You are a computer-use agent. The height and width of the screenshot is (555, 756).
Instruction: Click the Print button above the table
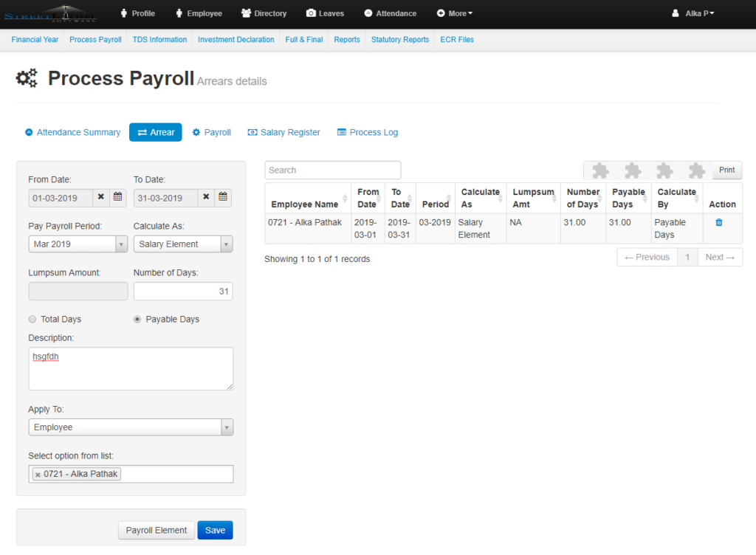[x=726, y=170]
